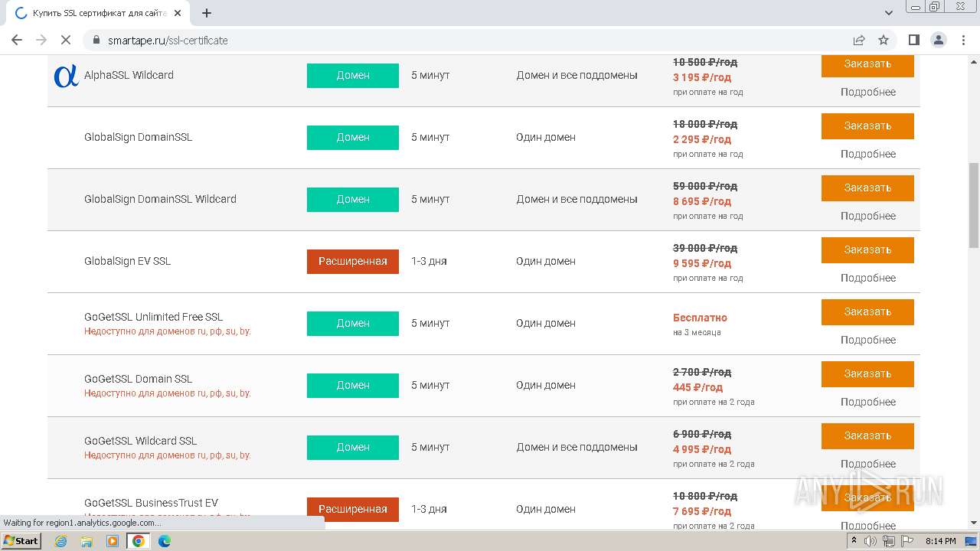Click Расширенная badge for GlobalSign EV SSL

pos(353,262)
